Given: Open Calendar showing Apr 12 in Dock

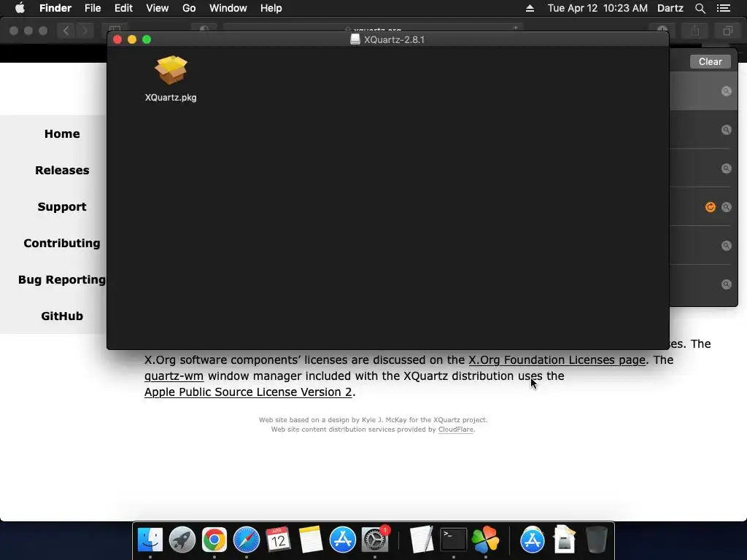Looking at the screenshot, I should point(278,540).
